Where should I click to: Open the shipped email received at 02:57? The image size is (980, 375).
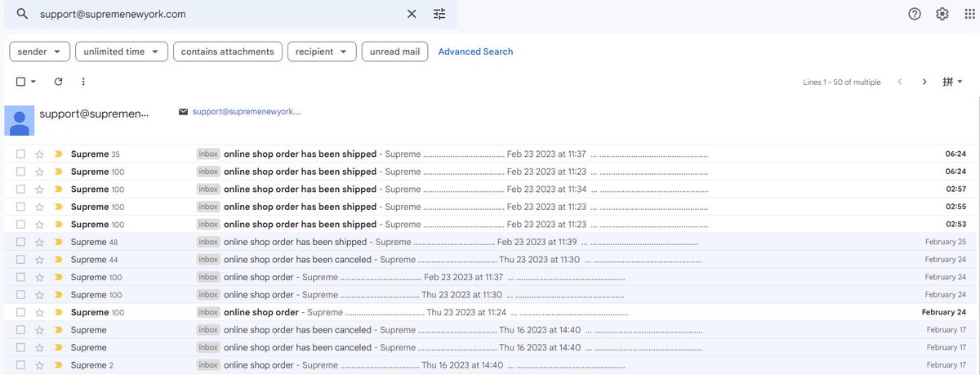490,190
